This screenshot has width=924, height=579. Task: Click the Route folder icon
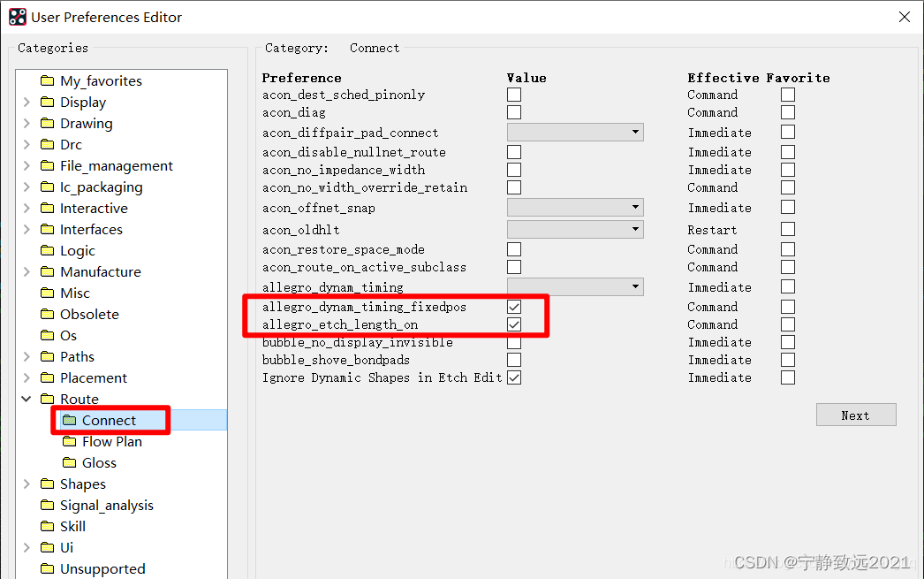(x=47, y=400)
